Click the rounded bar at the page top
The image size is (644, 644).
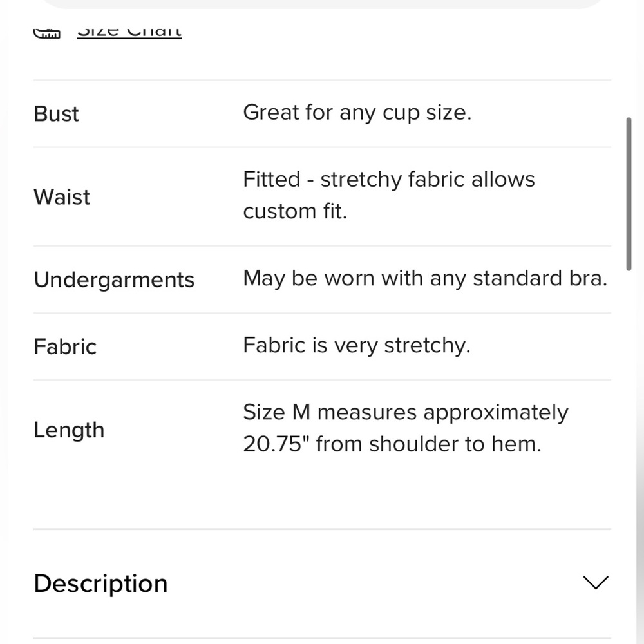coord(322,4)
